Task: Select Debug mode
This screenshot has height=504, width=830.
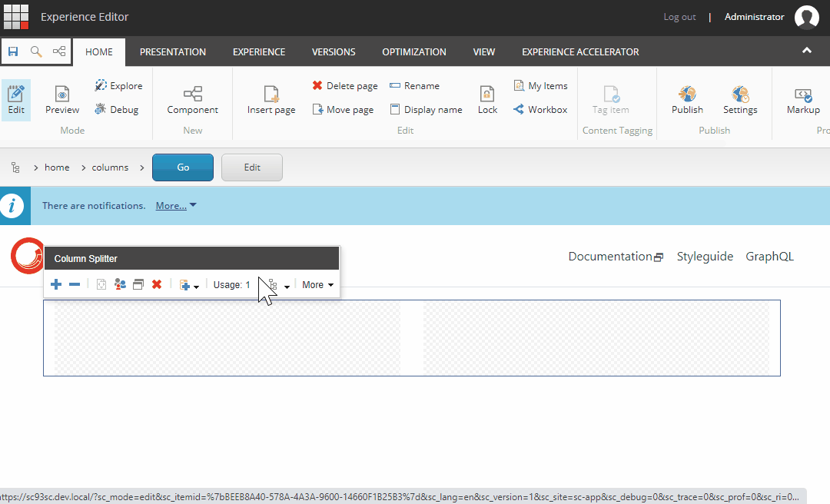Action: click(x=117, y=110)
